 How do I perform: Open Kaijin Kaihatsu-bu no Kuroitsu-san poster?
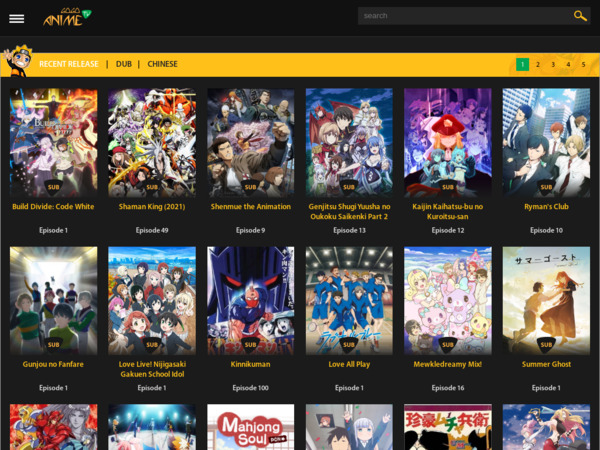coord(448,143)
